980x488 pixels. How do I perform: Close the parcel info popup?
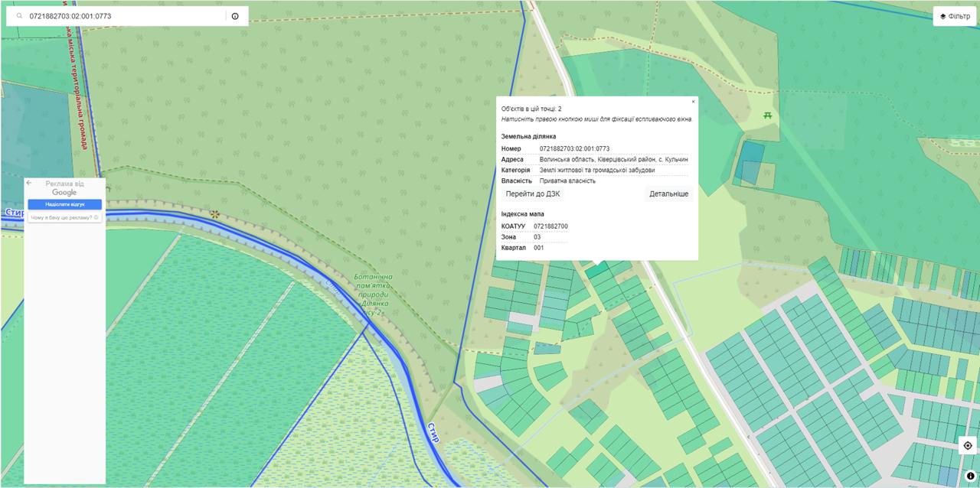[693, 102]
